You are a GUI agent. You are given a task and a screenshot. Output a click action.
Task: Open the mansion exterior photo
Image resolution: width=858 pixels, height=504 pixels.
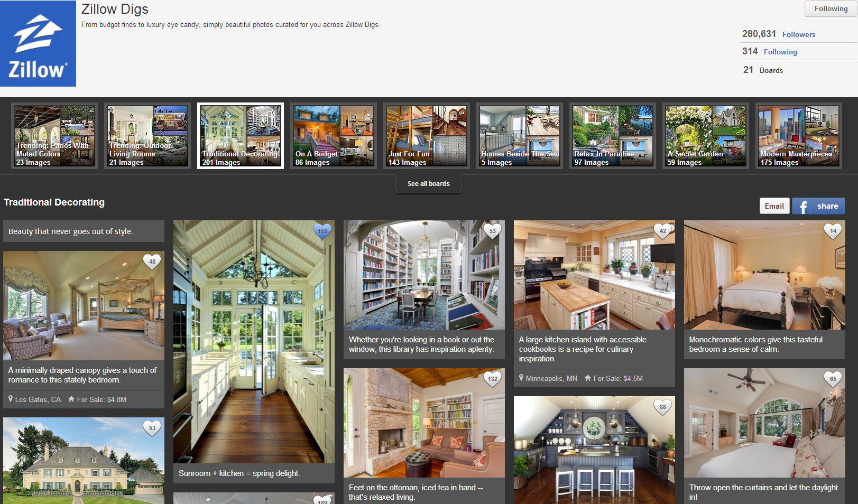pos(84,461)
